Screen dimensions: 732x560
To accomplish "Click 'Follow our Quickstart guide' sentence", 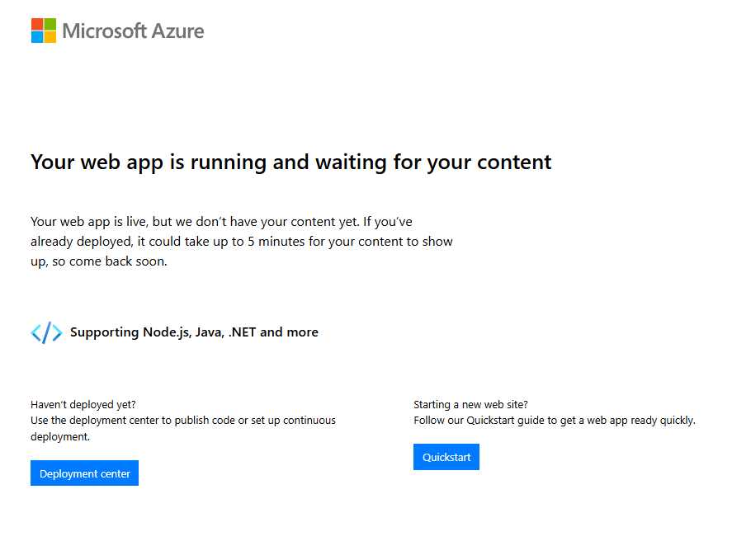I will point(555,421).
